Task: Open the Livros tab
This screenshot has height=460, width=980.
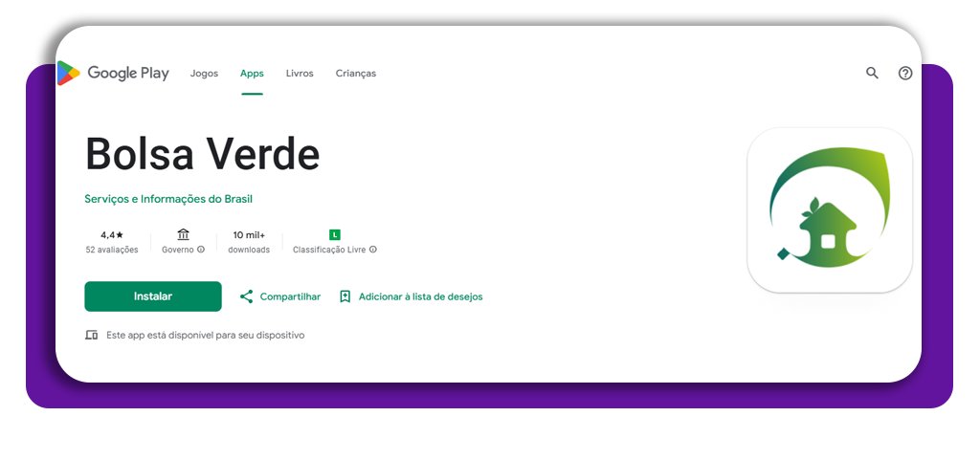Action: pos(300,74)
